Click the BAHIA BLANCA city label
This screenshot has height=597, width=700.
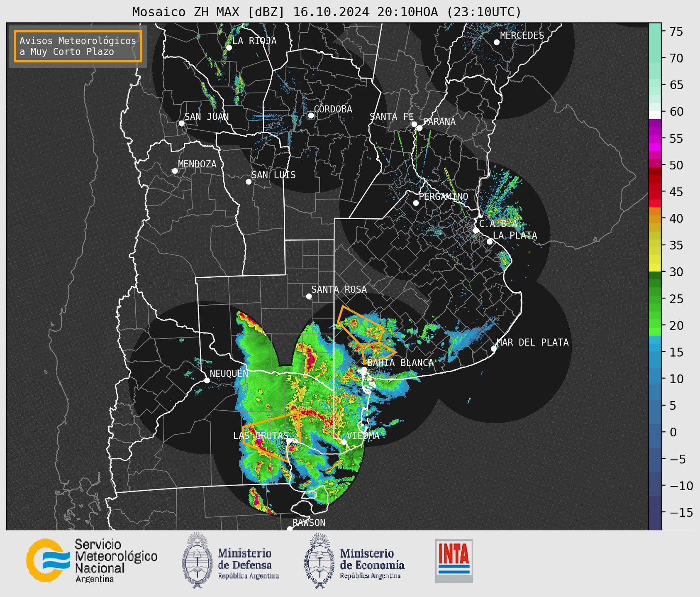click(400, 363)
